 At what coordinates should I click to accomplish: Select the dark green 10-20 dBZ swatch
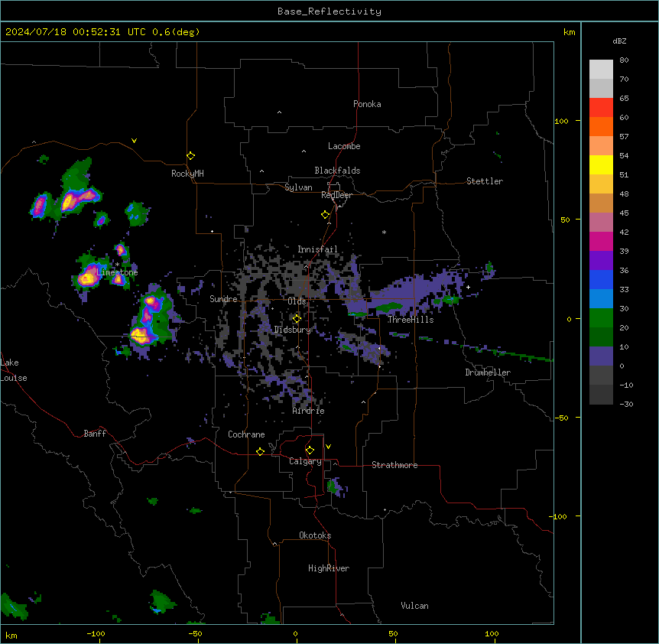pos(601,337)
